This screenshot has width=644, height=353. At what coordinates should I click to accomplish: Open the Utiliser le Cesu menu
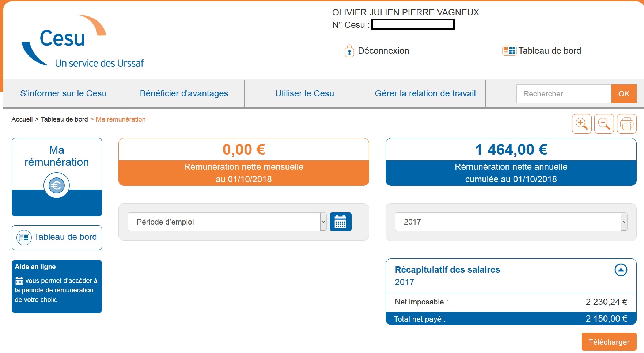[304, 93]
